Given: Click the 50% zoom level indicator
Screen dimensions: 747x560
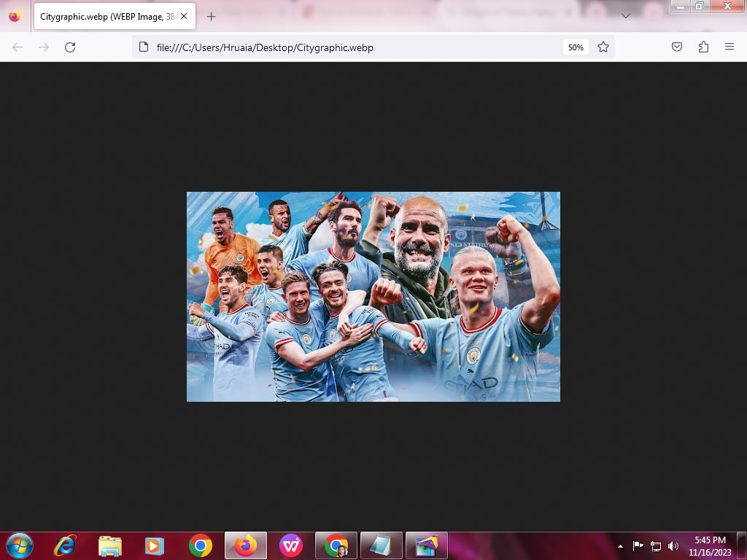Looking at the screenshot, I should click(576, 47).
